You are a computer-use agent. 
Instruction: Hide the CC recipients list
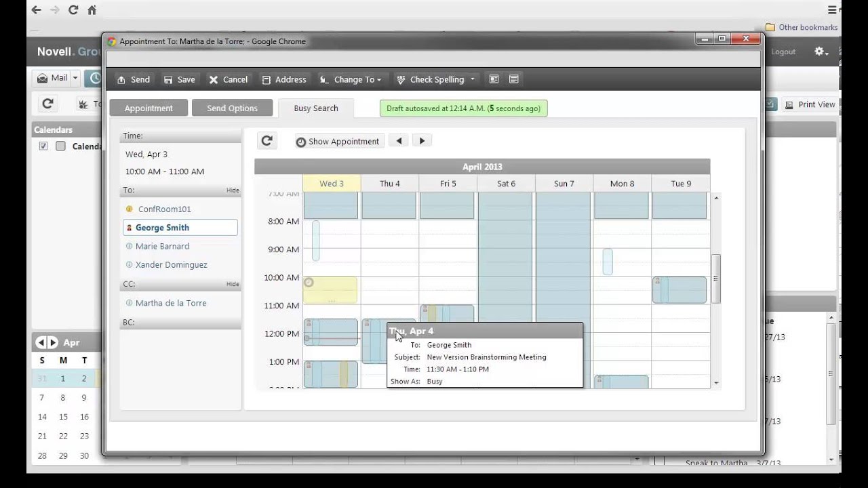[233, 284]
